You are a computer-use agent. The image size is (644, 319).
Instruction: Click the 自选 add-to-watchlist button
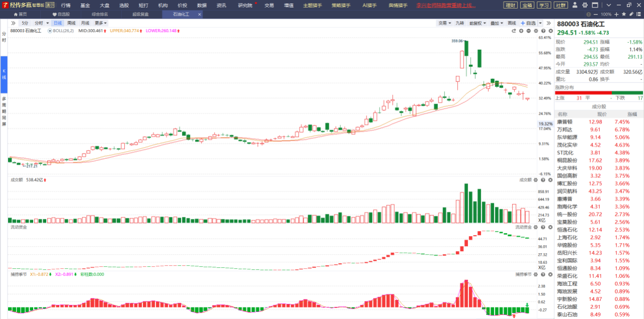tap(528, 23)
